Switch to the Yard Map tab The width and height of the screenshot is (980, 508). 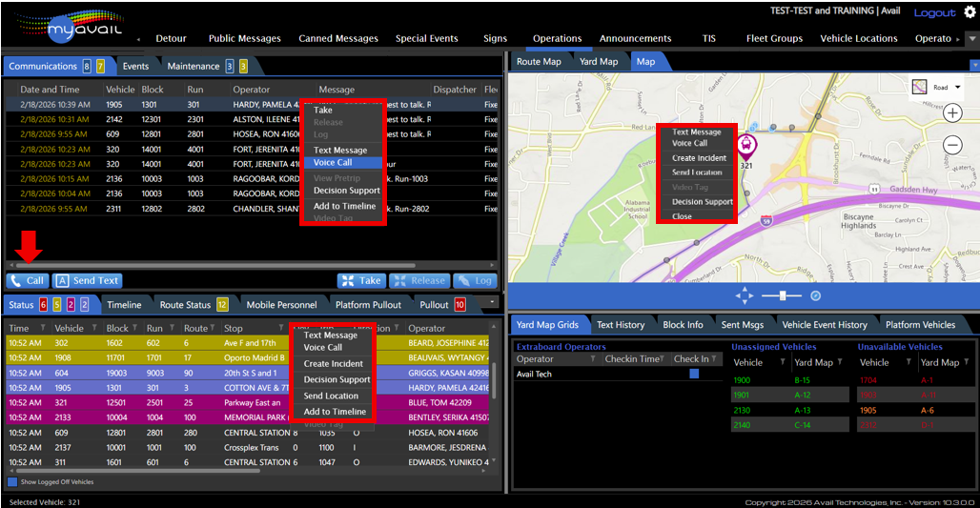[x=599, y=62]
